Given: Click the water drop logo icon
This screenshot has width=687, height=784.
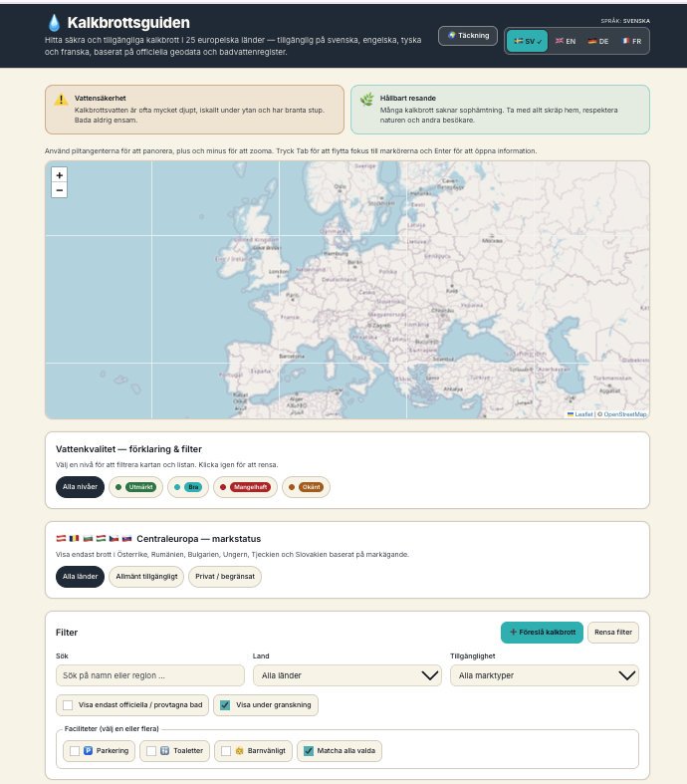Looking at the screenshot, I should pyautogui.click(x=54, y=23).
